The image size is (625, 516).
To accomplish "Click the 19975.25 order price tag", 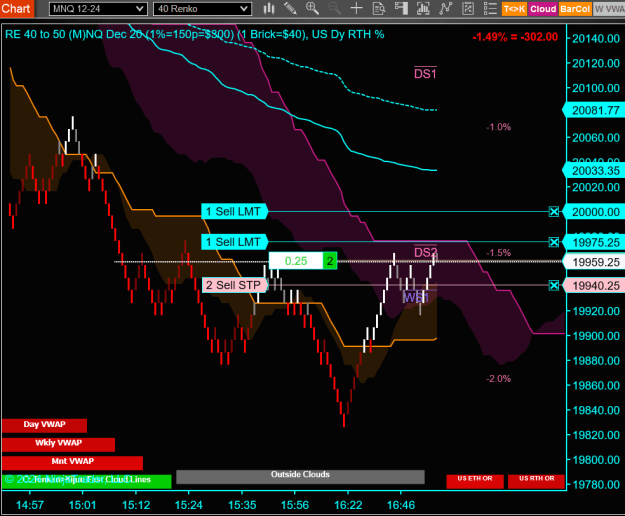I will [x=594, y=242].
